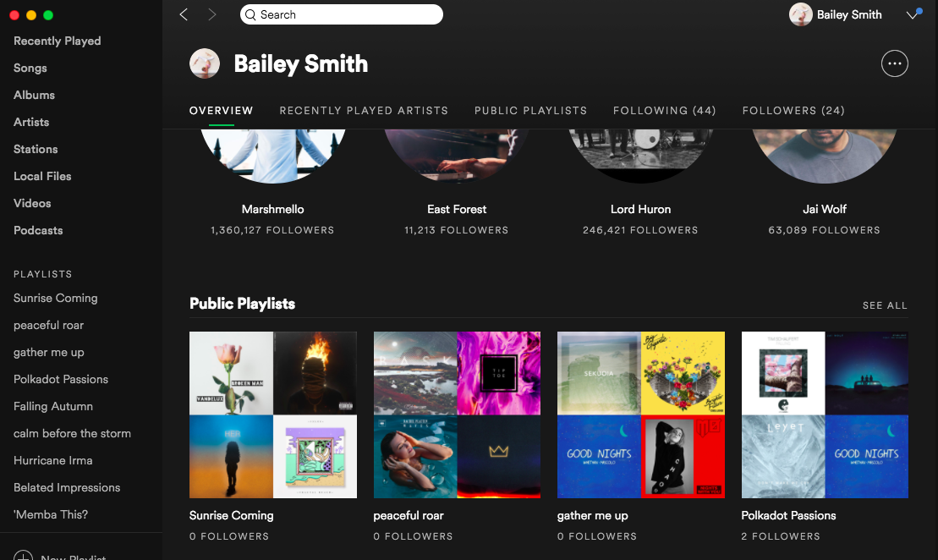Select Falling Autumn playlist in the sidebar

(x=53, y=406)
